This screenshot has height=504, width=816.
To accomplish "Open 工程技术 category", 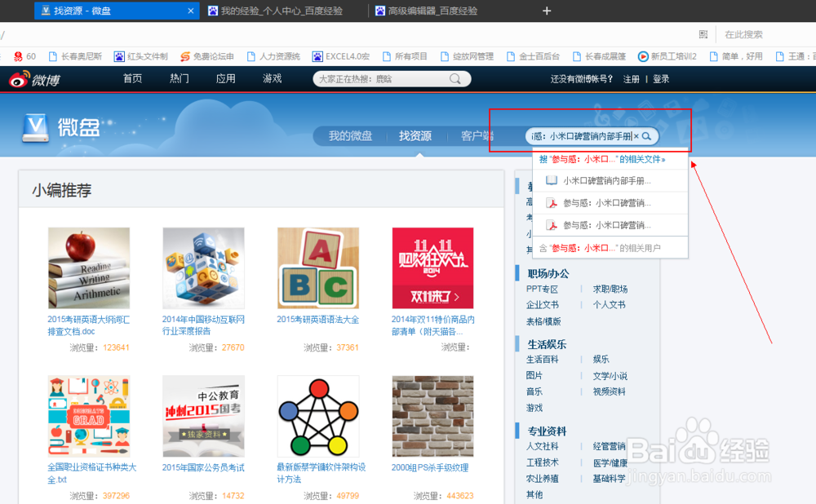I will coord(543,462).
